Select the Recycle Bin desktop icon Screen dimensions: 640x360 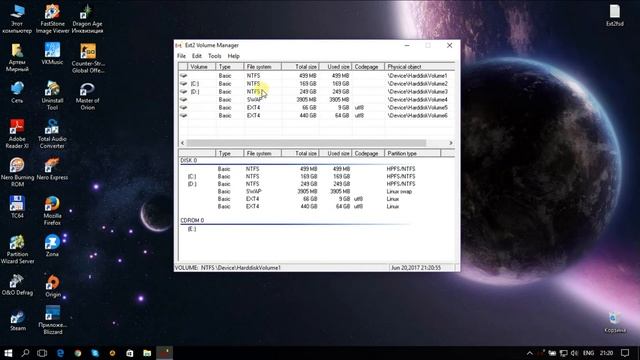point(615,322)
